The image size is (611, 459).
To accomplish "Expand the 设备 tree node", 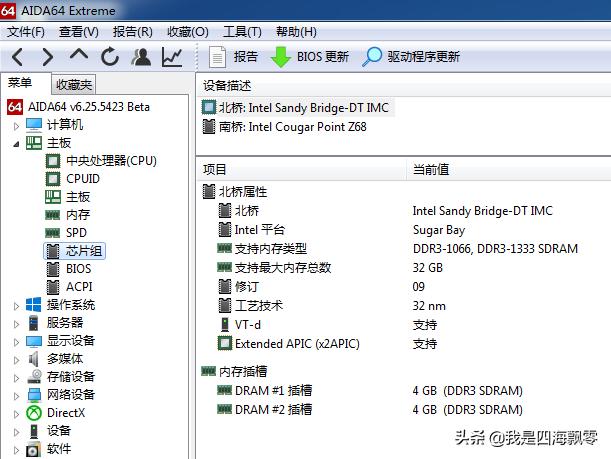I will coord(16,431).
